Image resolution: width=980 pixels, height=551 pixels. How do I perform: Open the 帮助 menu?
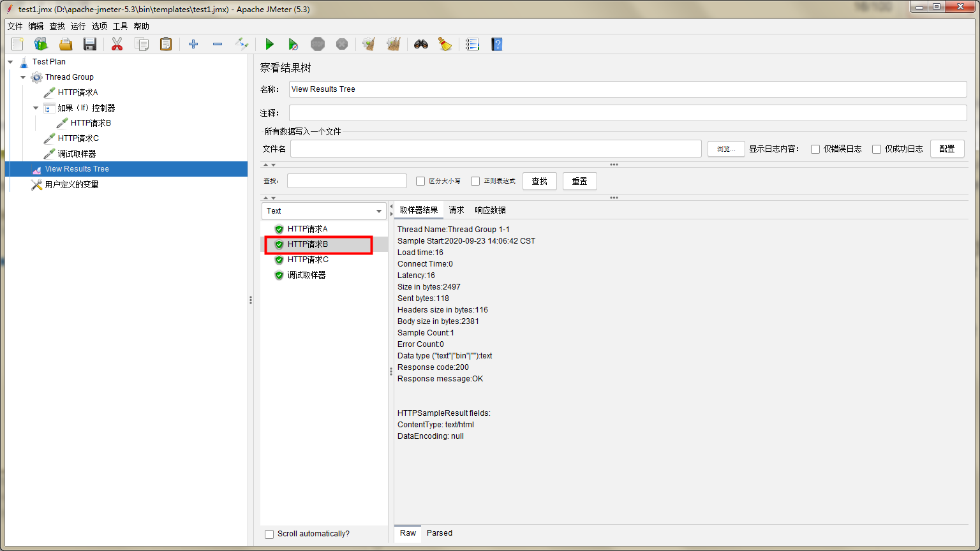pyautogui.click(x=142, y=26)
